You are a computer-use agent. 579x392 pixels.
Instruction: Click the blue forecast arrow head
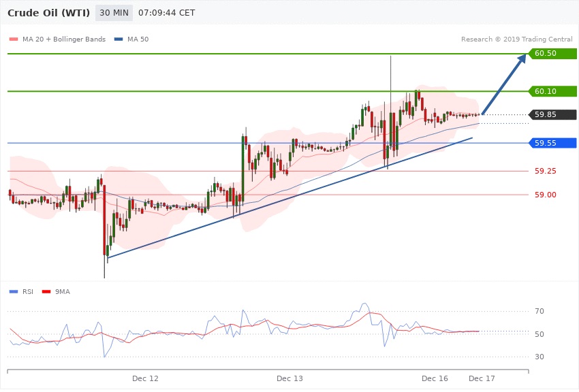(x=520, y=60)
